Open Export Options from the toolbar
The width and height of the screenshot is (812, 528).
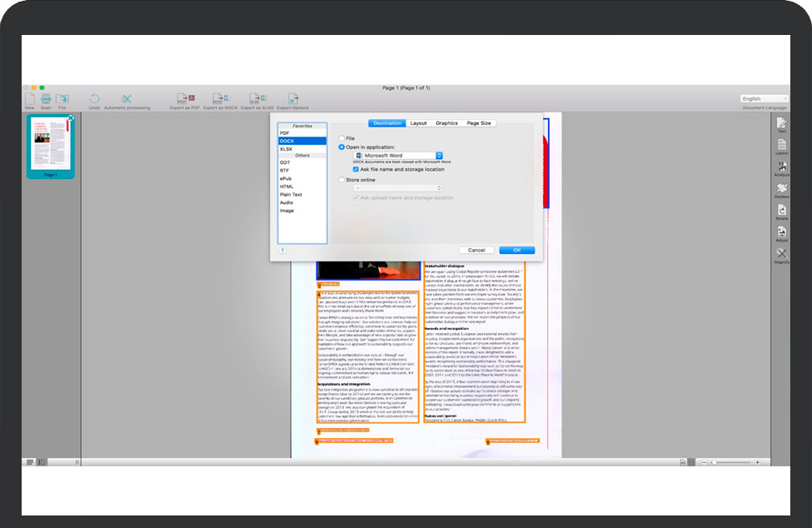coord(292,99)
